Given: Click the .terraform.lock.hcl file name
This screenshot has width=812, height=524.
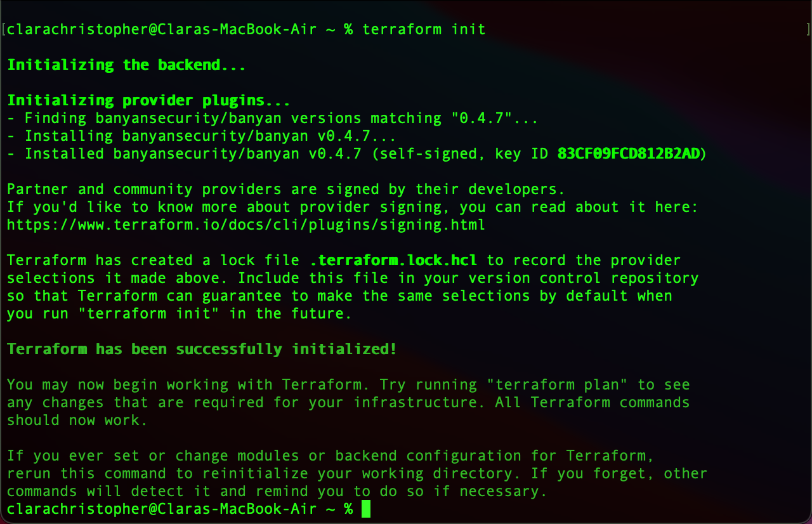Looking at the screenshot, I should (x=393, y=260).
